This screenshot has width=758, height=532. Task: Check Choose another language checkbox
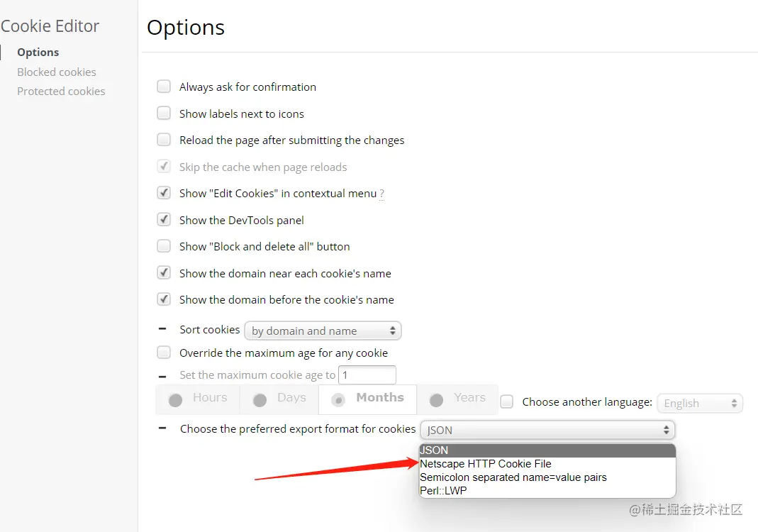[506, 402]
